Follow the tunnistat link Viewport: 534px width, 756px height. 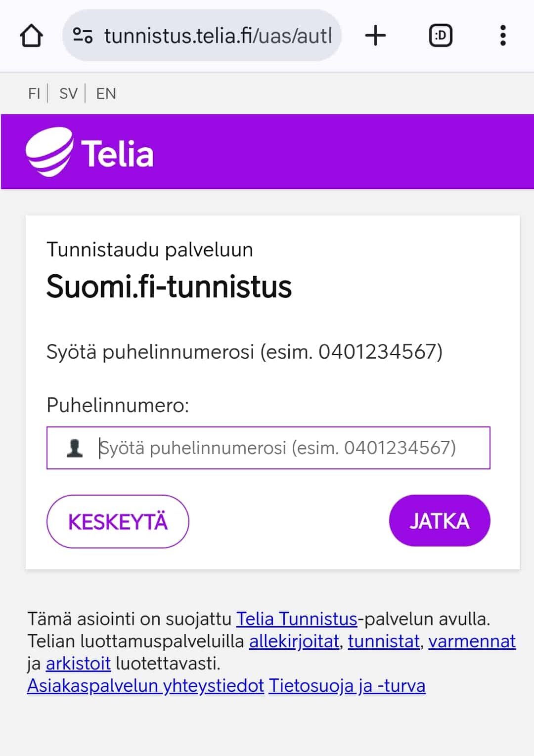point(384,641)
